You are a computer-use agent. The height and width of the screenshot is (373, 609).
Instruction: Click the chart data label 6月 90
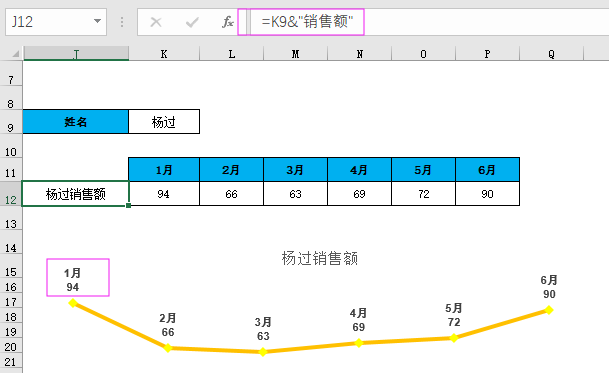(549, 287)
